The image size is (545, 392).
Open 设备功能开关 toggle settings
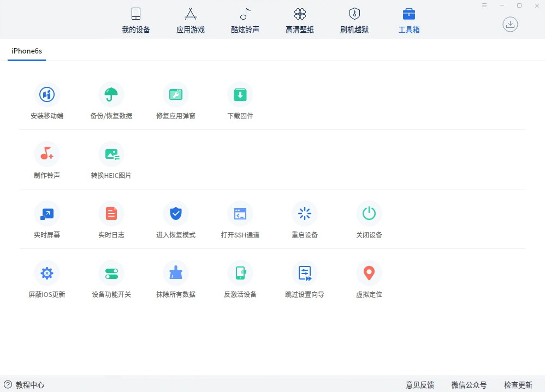pyautogui.click(x=111, y=274)
